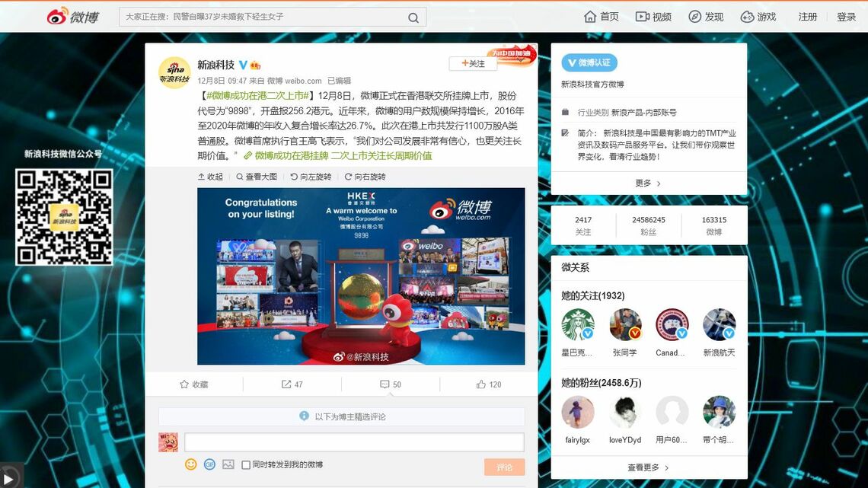Image resolution: width=868 pixels, height=488 pixels.
Task: Click the insert picture icon
Action: pyautogui.click(x=228, y=464)
